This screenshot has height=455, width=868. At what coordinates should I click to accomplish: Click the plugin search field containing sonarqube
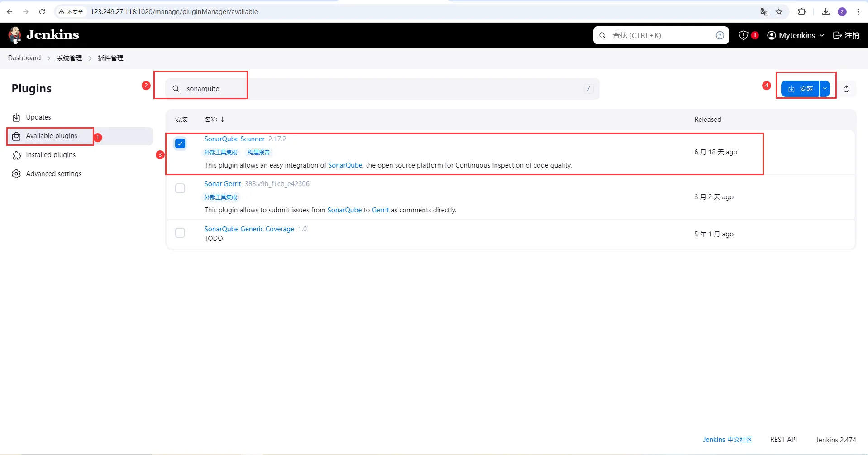pos(380,89)
